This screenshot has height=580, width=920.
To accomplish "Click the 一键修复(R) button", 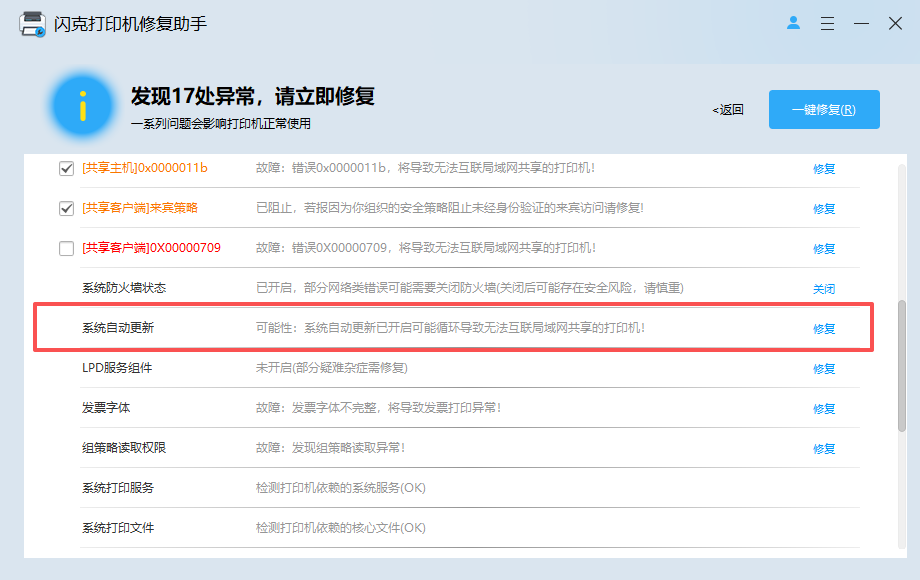I will click(824, 110).
